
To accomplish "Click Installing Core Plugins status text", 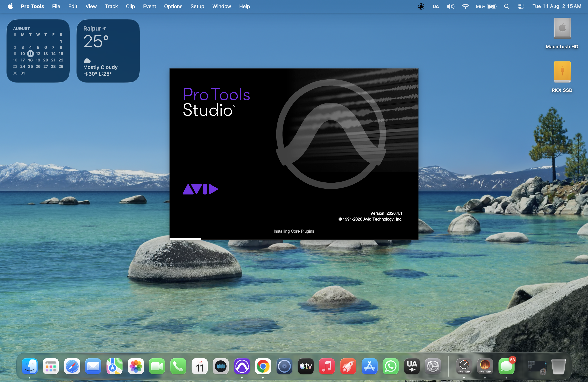I will click(x=294, y=231).
